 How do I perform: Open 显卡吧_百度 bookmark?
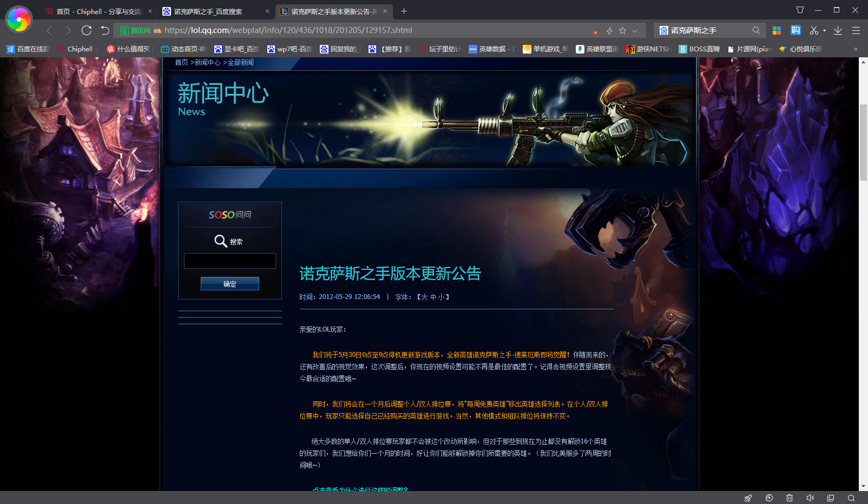(x=236, y=49)
